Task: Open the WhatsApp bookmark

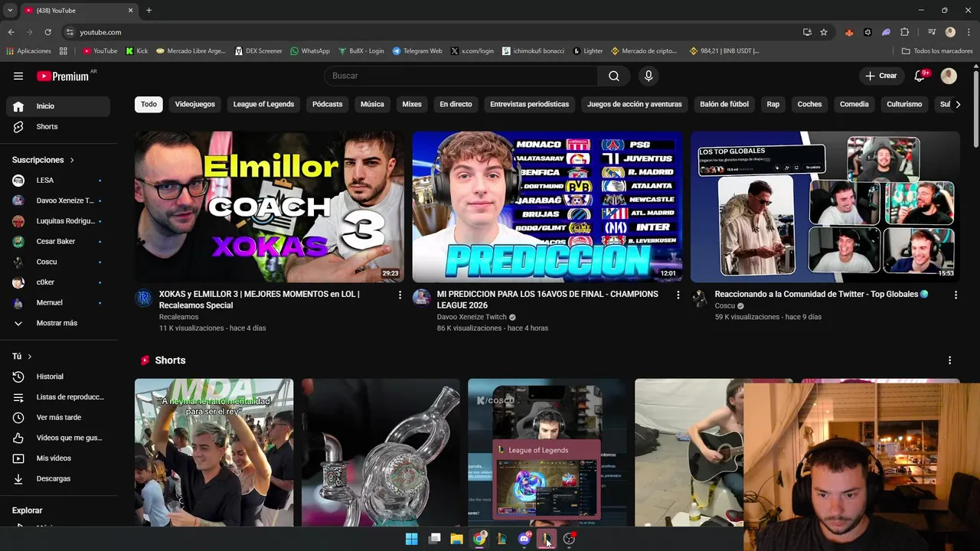Action: point(309,51)
